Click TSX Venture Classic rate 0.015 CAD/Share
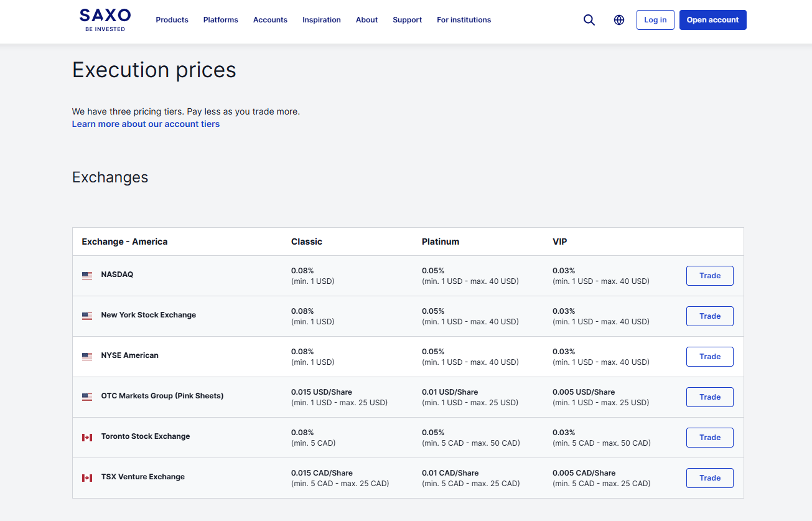 pyautogui.click(x=322, y=473)
